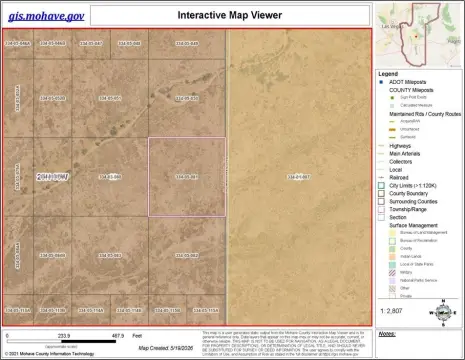Click parcel label 334-05-080
The height and width of the screenshot is (360, 465).
[x=110, y=177]
